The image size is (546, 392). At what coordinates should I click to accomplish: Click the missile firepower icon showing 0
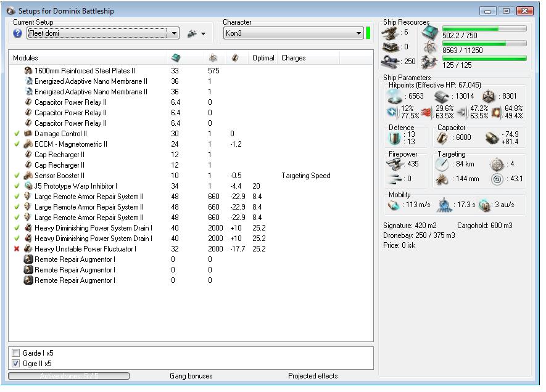point(394,179)
